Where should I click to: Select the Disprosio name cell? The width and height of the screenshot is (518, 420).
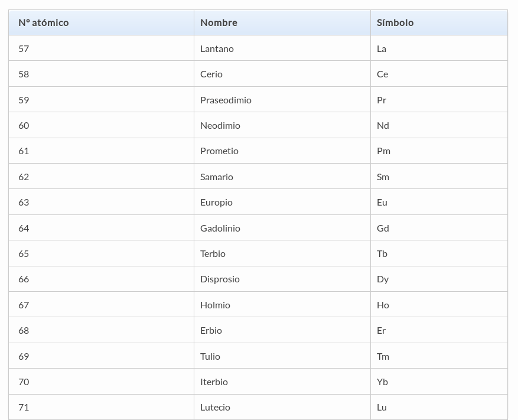(282, 279)
